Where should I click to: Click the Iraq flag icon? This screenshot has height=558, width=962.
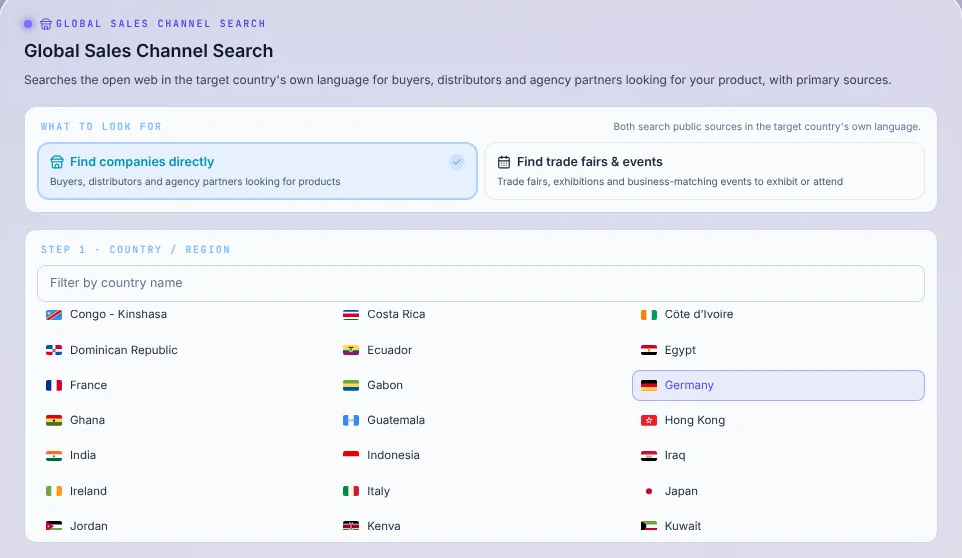click(648, 456)
